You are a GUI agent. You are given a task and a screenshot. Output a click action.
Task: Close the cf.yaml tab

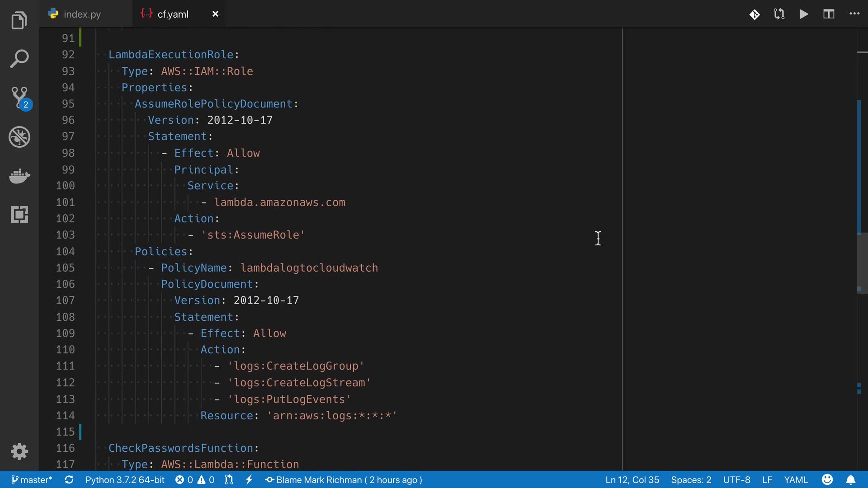click(x=215, y=14)
